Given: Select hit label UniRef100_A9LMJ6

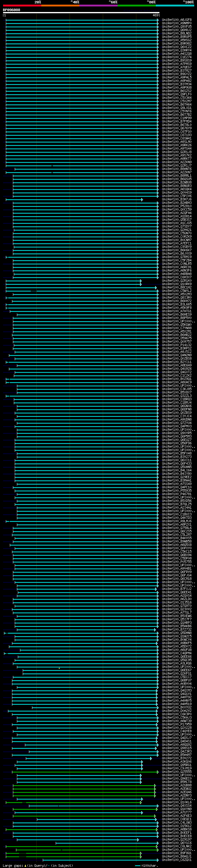Looking at the screenshot, I should pyautogui.click(x=177, y=521).
